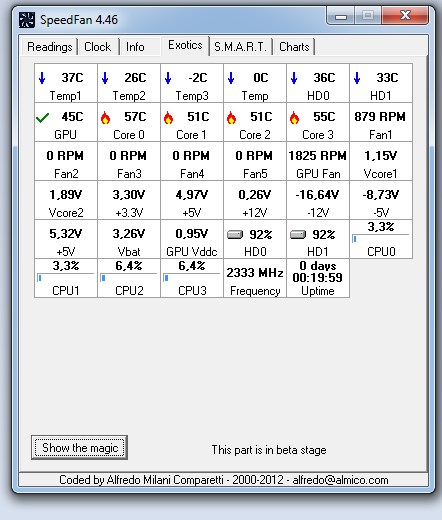Select the S.M.A.R.T. tab
The height and width of the screenshot is (520, 442).
click(x=241, y=47)
